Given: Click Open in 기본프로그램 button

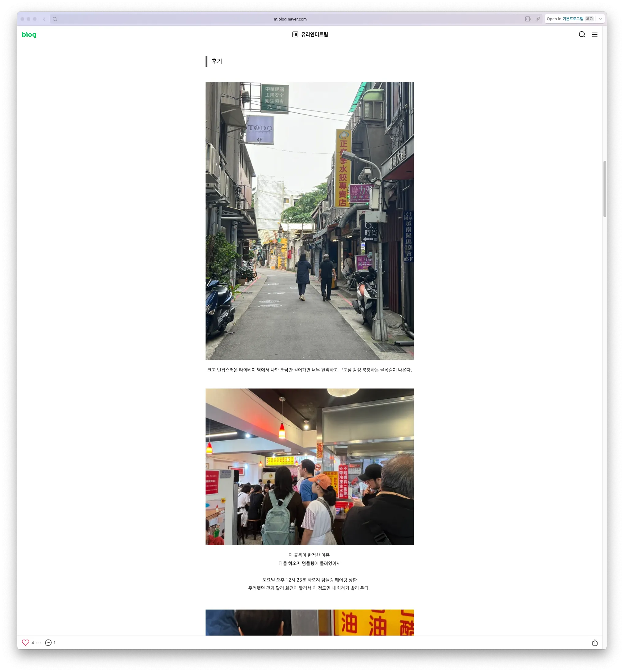Looking at the screenshot, I should click(x=570, y=19).
